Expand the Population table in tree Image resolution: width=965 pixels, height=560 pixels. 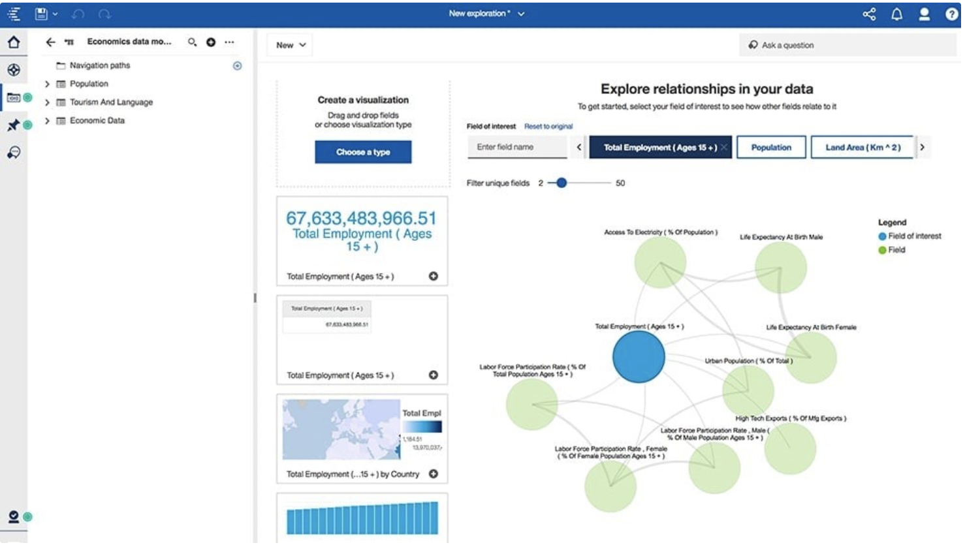click(47, 84)
